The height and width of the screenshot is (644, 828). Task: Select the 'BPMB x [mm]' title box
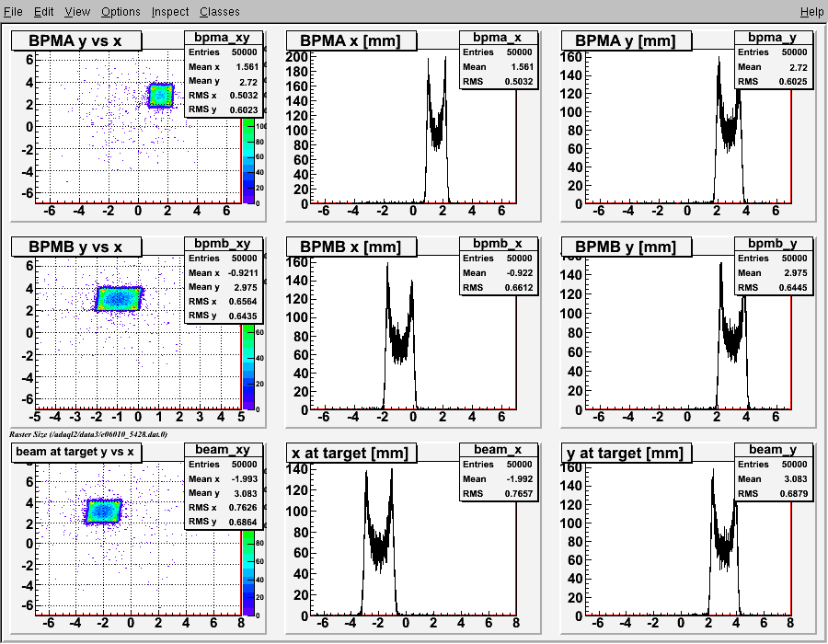pos(351,247)
